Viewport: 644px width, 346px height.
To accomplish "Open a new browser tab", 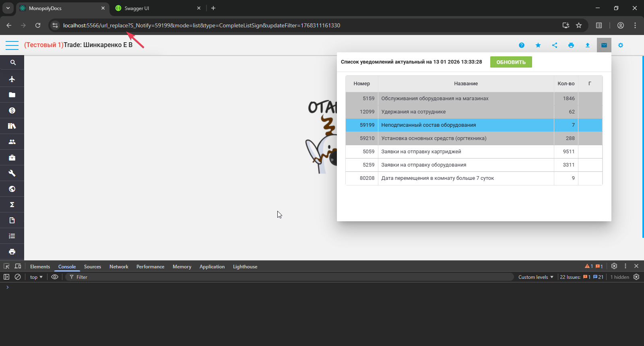I will click(x=213, y=8).
